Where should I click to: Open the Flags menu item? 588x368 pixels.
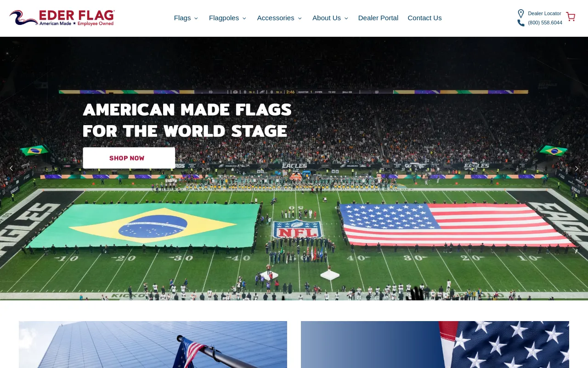coord(182,18)
